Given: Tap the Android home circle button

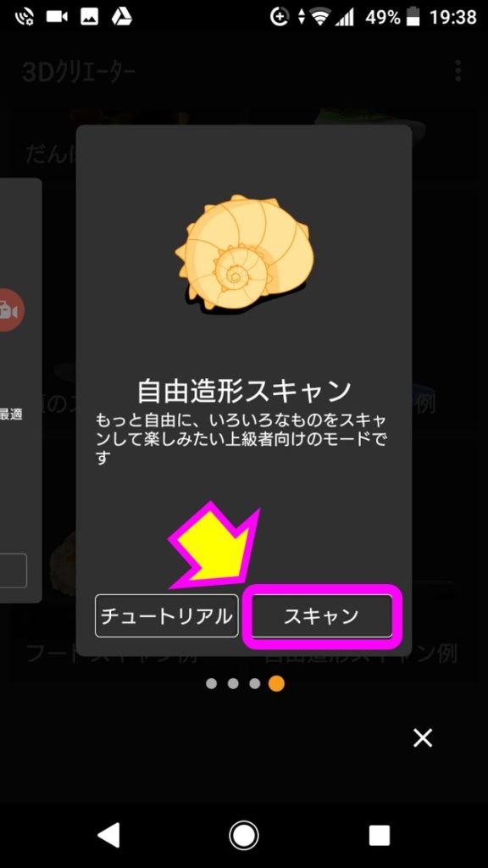Looking at the screenshot, I should (244, 835).
